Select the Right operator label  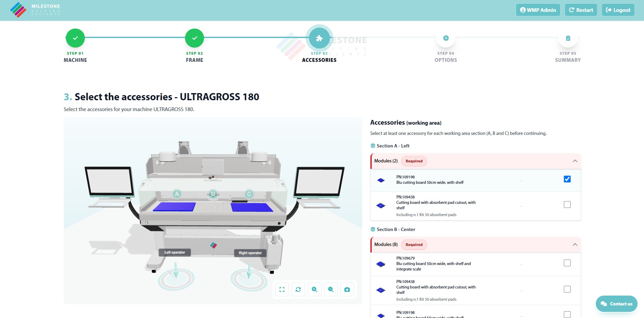tap(250, 253)
